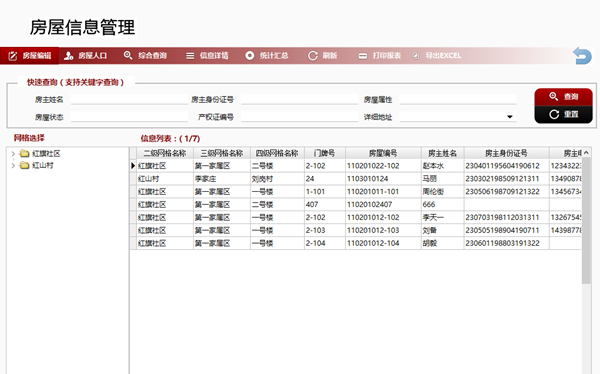Focus the 房主身份证号 input field
The height and width of the screenshot is (374, 600).
(299, 99)
